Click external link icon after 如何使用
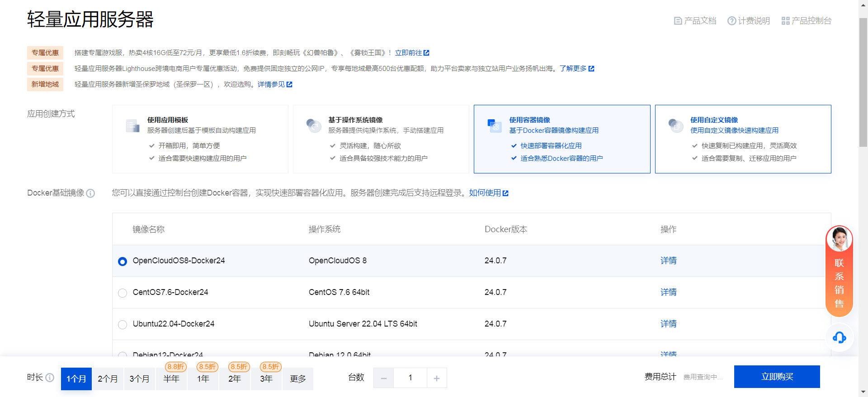Screen dimensions: 868x397 (505, 193)
